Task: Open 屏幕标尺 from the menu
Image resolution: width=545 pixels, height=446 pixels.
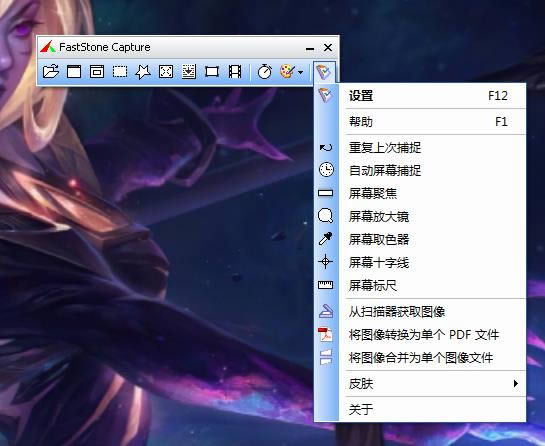Action: point(420,285)
